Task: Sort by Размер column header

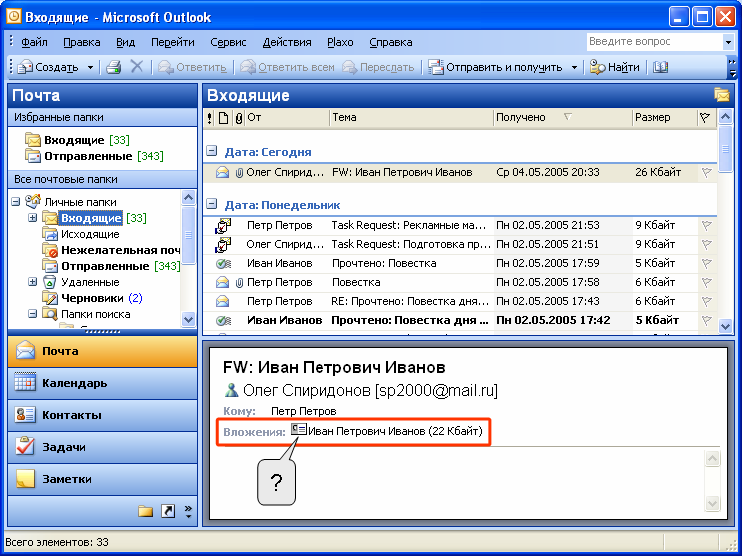Action: pyautogui.click(x=664, y=118)
